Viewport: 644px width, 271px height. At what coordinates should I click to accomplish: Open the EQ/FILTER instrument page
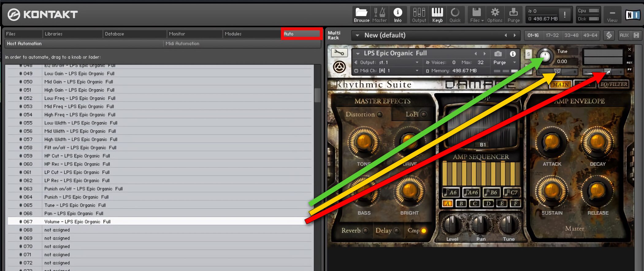614,84
